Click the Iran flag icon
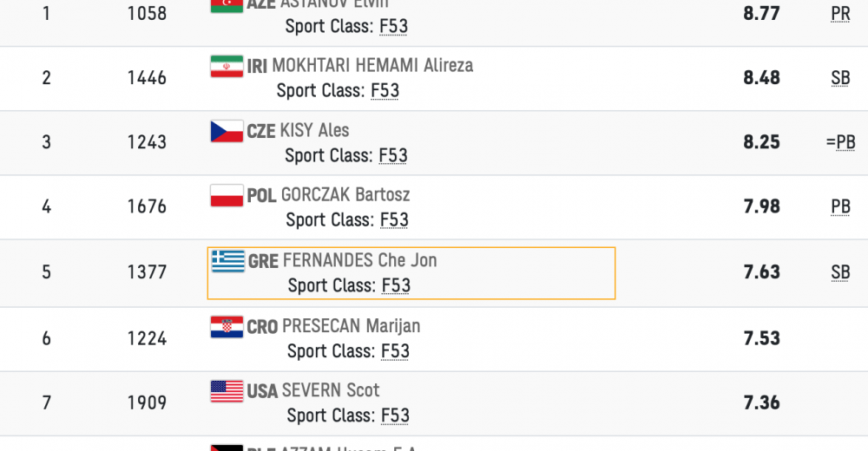Image resolution: width=868 pixels, height=451 pixels. pos(227,66)
